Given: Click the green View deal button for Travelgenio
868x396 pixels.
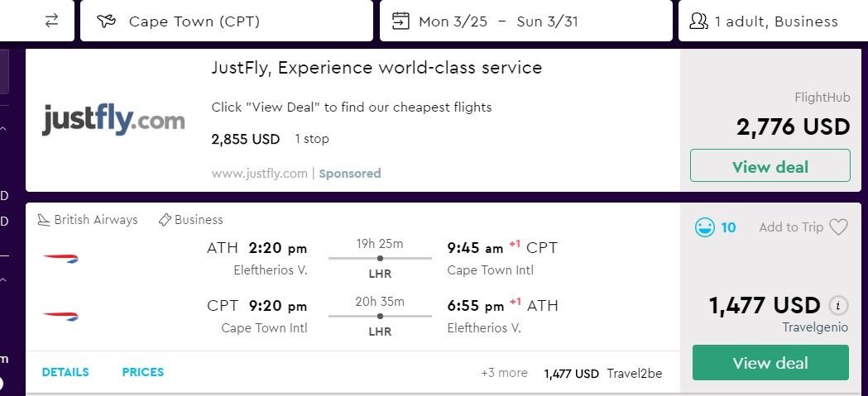Looking at the screenshot, I should point(770,363).
